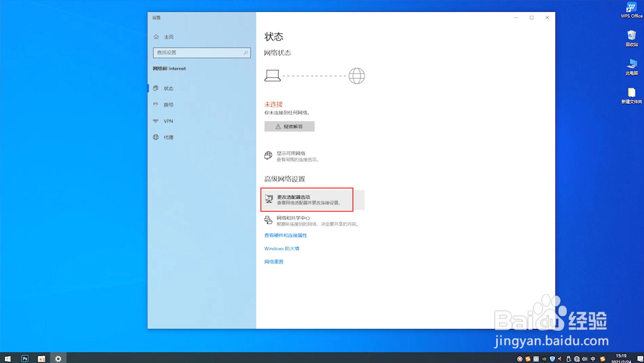Click the globe icon in network diagram

tap(356, 76)
